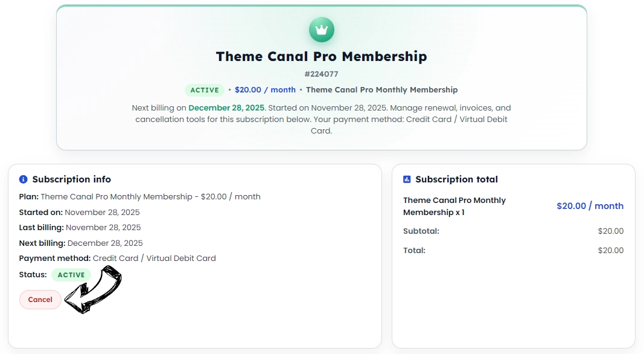644x354 pixels.
Task: Click the crown membership icon
Action: click(x=322, y=28)
